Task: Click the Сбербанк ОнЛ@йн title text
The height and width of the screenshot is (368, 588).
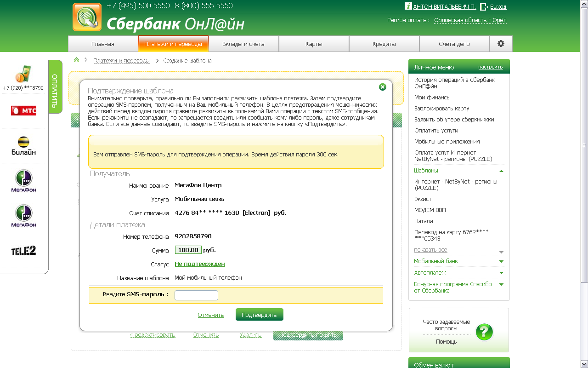Action: click(x=175, y=24)
